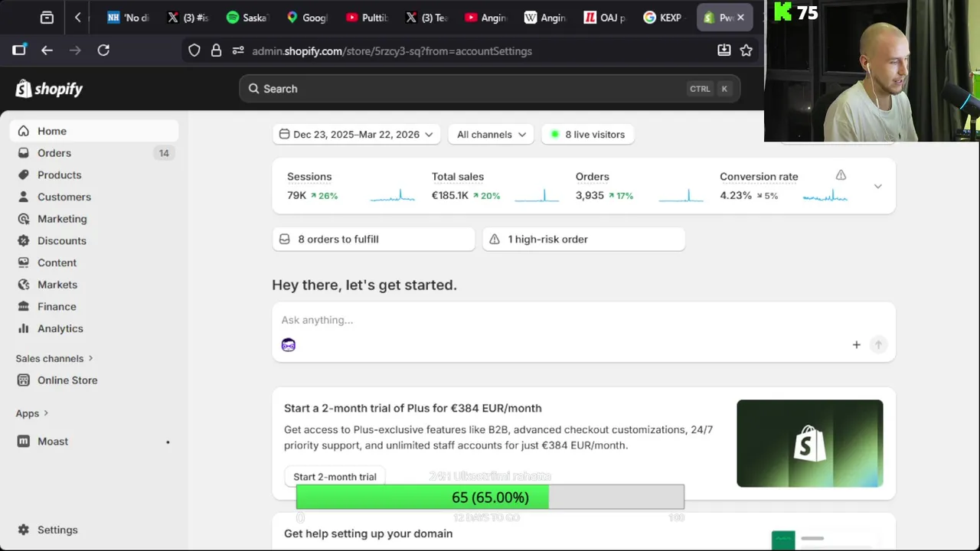
Task: Switch to the KEXP Google tab
Action: [x=663, y=18]
